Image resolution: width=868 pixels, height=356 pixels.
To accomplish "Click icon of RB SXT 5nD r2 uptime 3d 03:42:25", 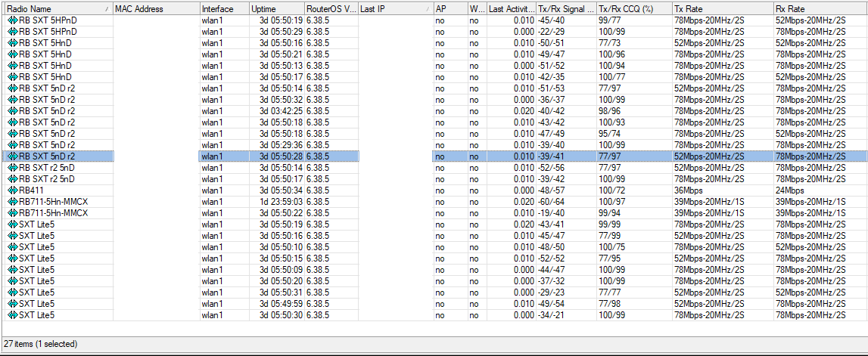I will (x=14, y=110).
